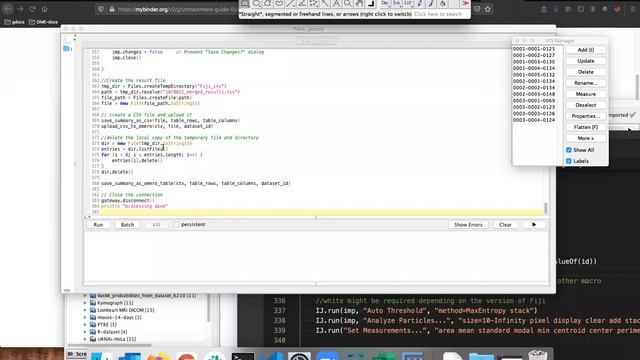Select the Kymograph [11] dataset
The height and width of the screenshot is (360, 640).
tap(115, 303)
